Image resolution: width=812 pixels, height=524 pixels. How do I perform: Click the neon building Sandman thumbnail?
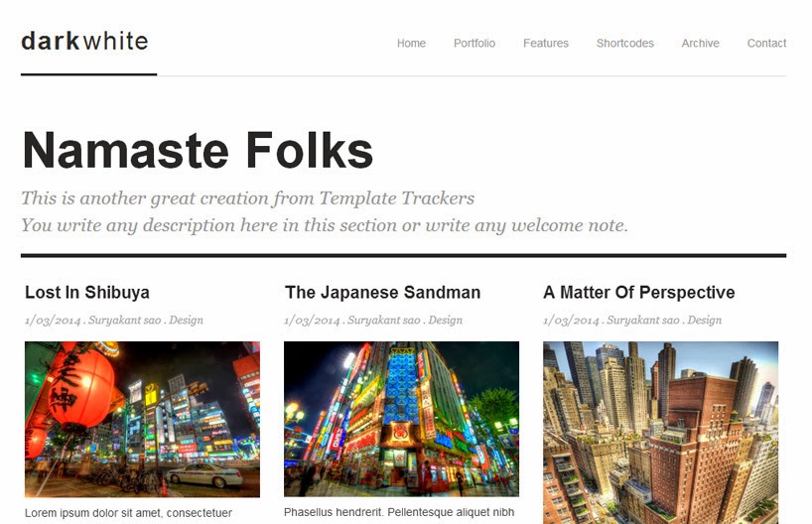[x=401, y=419]
